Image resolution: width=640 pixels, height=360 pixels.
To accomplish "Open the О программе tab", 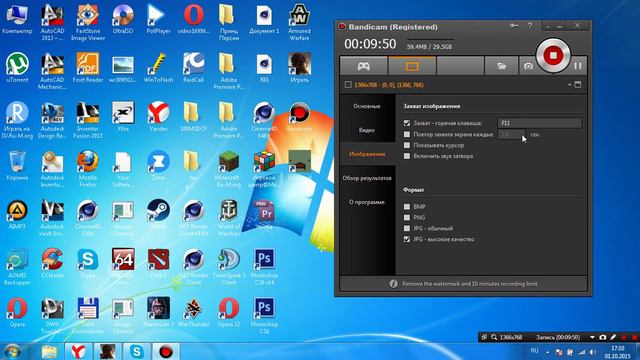I will pyautogui.click(x=367, y=202).
